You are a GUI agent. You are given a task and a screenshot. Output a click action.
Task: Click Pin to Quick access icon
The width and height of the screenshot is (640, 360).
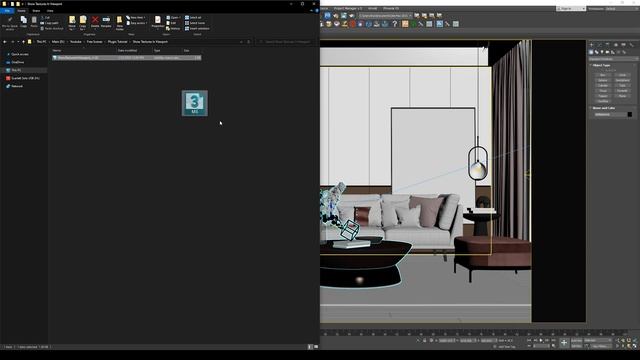[x=10, y=20]
